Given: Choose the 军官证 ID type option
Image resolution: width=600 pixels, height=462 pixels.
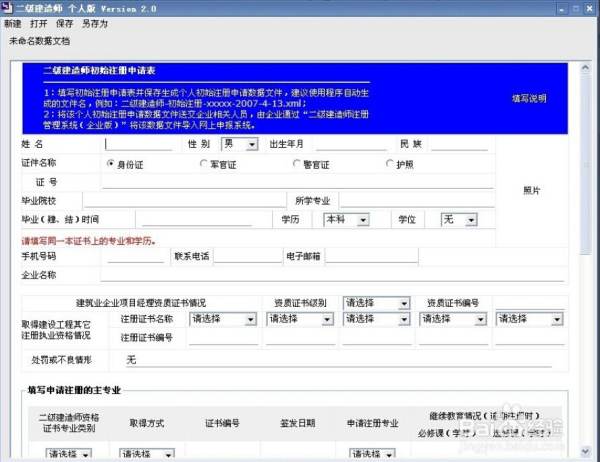Looking at the screenshot, I should [201, 163].
